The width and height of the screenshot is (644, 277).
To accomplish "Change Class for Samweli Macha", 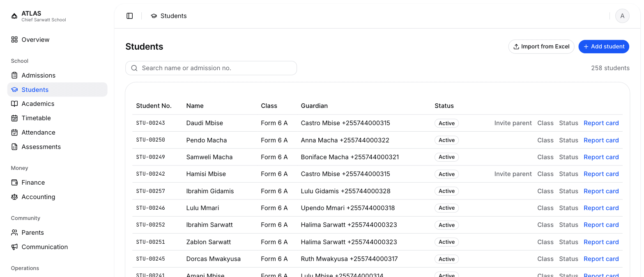I will tap(545, 157).
